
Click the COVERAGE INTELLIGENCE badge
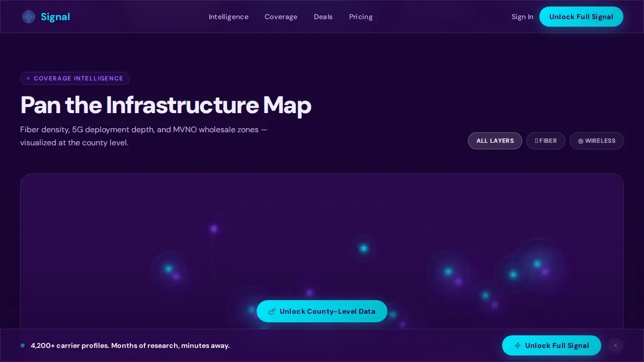point(75,78)
